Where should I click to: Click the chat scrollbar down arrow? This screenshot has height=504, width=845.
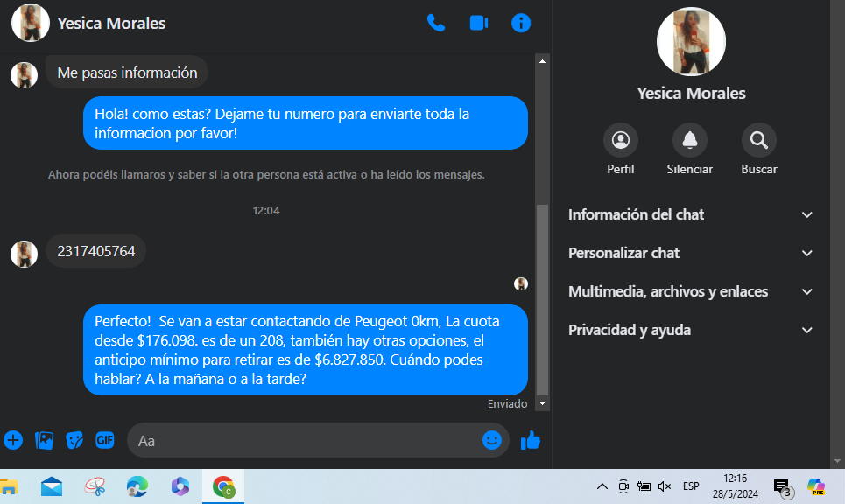[543, 403]
